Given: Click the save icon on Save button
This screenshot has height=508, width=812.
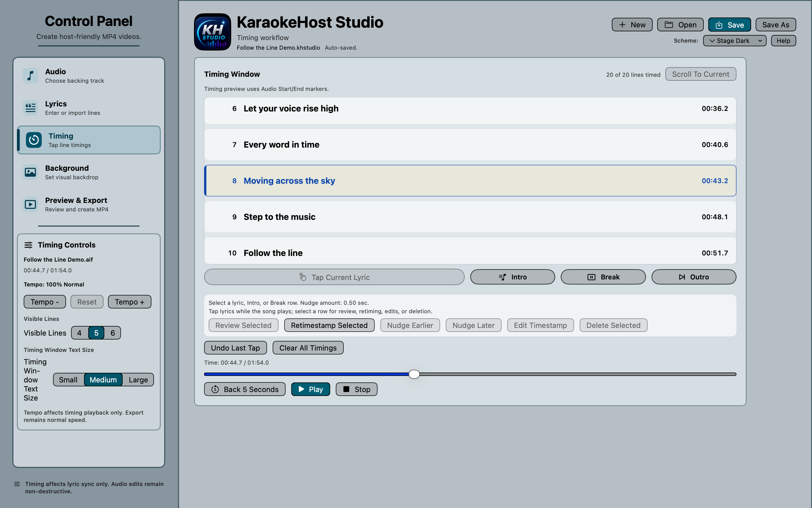Looking at the screenshot, I should [719, 25].
